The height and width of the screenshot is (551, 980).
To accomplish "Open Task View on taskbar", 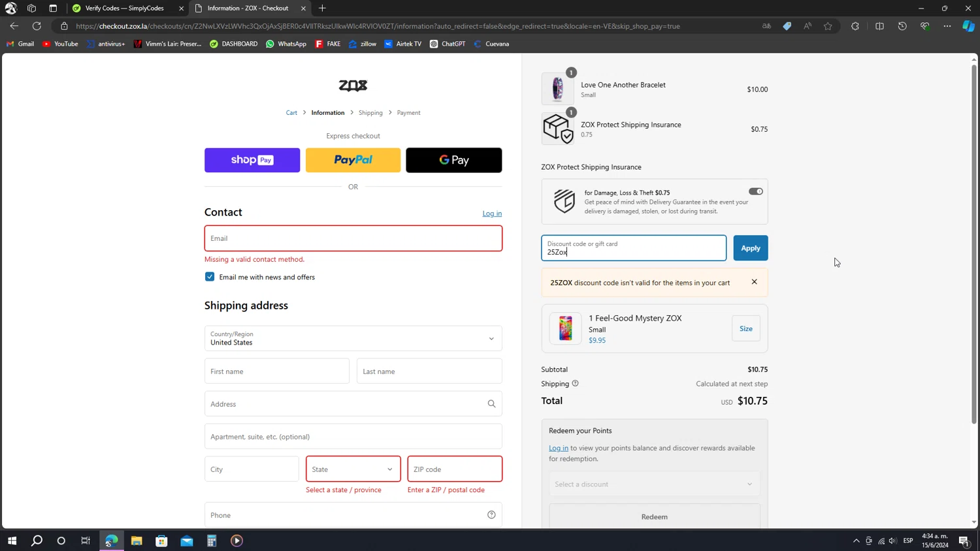I will coord(86,541).
